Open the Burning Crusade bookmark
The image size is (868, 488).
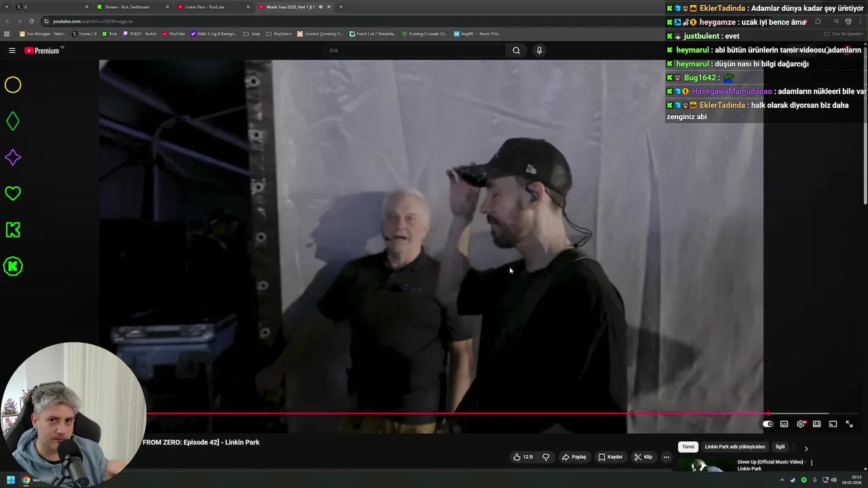tap(424, 33)
